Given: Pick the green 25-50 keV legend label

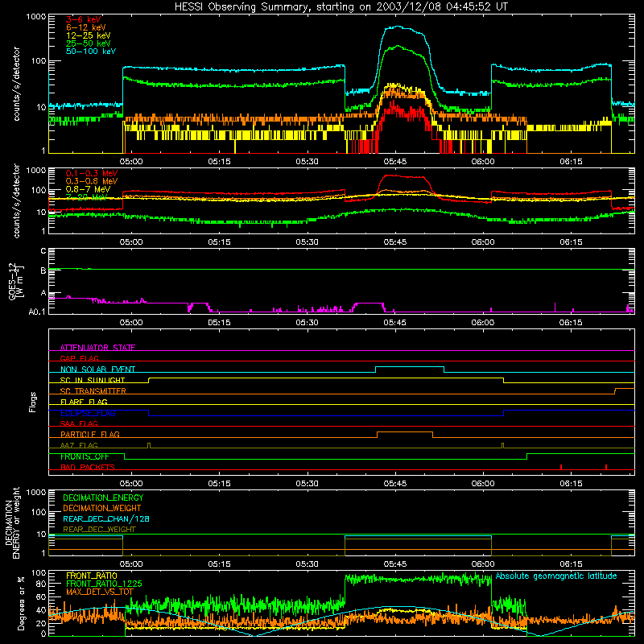Looking at the screenshot, I should coord(89,43).
